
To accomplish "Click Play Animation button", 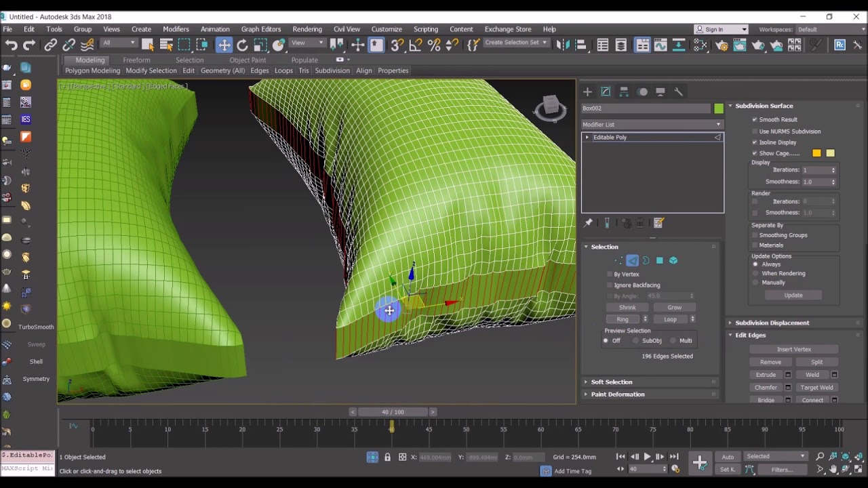I will 647,457.
